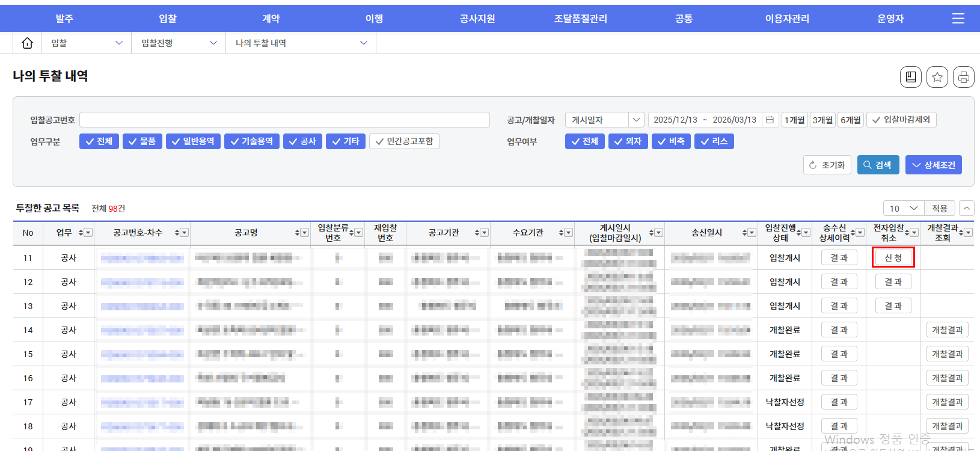
Task: Toggle the 기술용역 checkbox
Action: [x=251, y=141]
